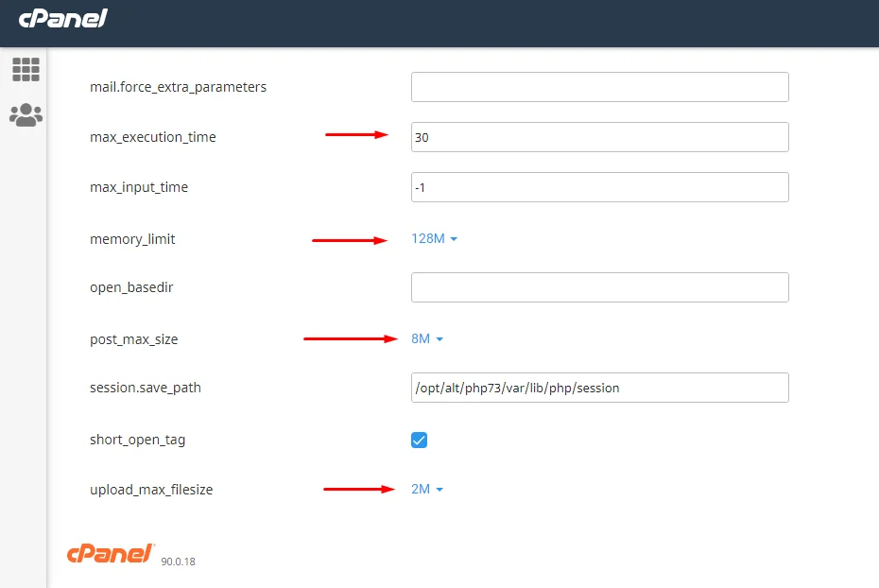Expand the post_max_size 8M dropdown
The height and width of the screenshot is (588, 879).
point(427,339)
